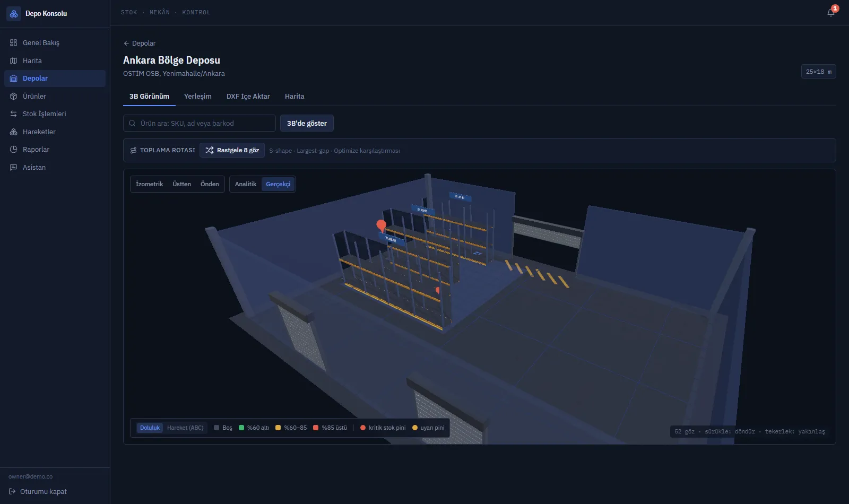The height and width of the screenshot is (504, 849).
Task: Click the %60 altı green legend swatch
Action: [241, 428]
